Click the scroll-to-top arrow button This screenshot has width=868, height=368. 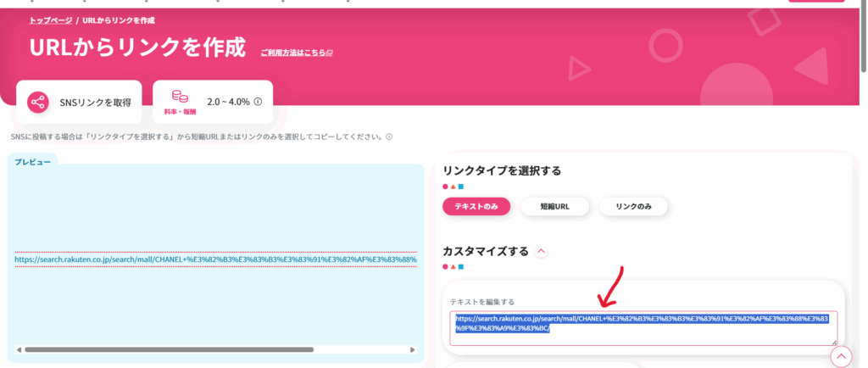(x=840, y=357)
